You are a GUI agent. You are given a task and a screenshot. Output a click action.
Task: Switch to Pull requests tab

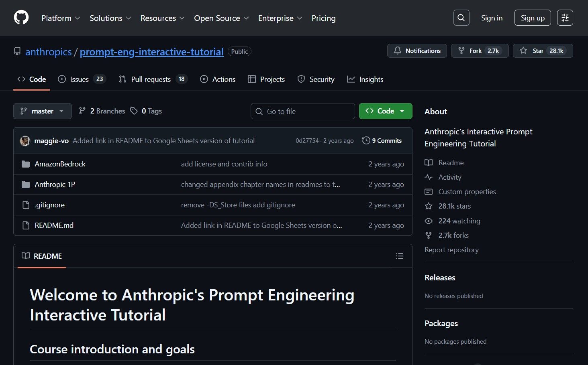pos(151,79)
